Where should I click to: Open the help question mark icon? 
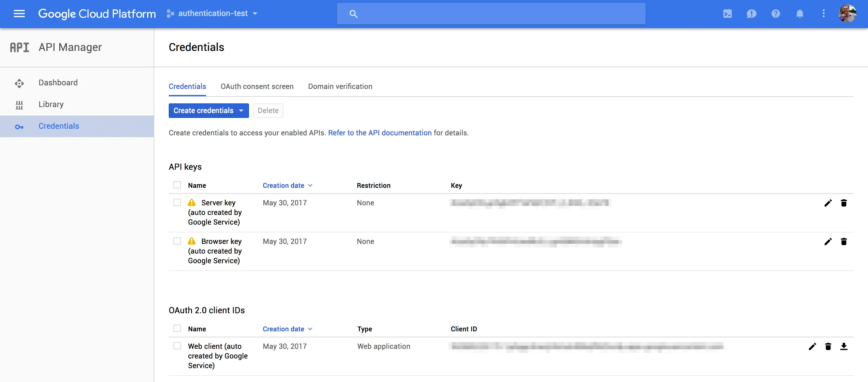pyautogui.click(x=776, y=14)
